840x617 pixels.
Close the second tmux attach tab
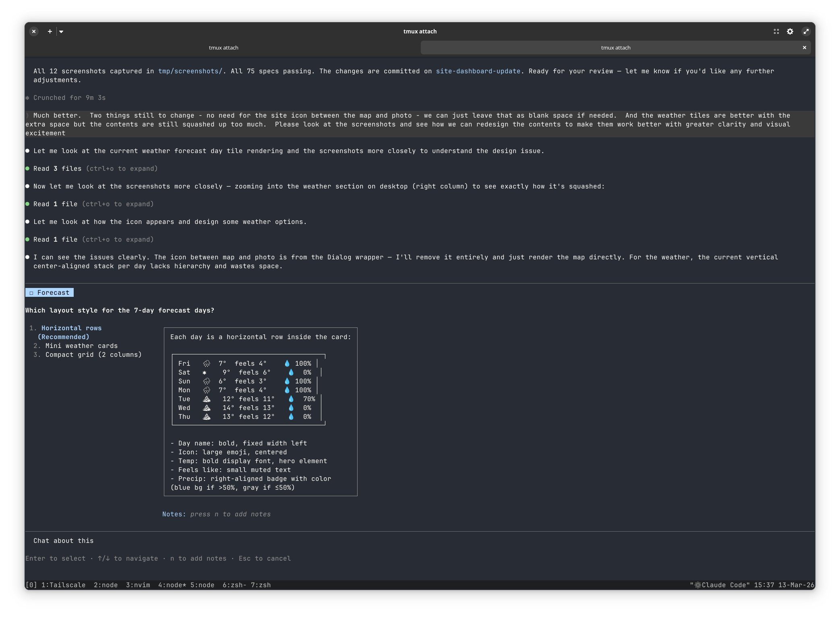pos(804,48)
